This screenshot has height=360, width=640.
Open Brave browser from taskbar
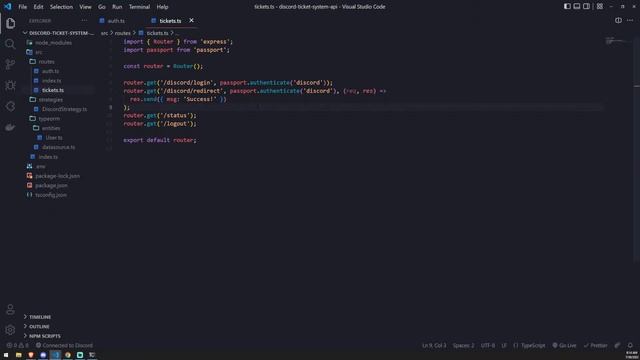(x=31, y=355)
